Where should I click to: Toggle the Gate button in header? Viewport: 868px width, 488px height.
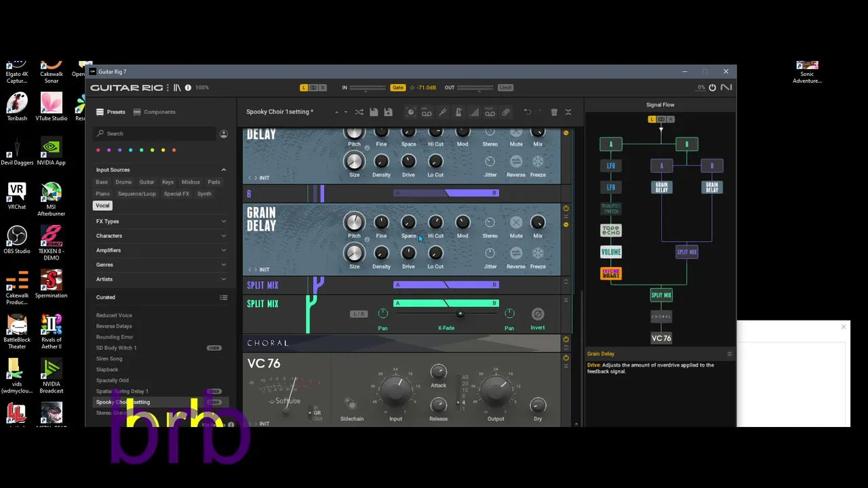pos(398,87)
